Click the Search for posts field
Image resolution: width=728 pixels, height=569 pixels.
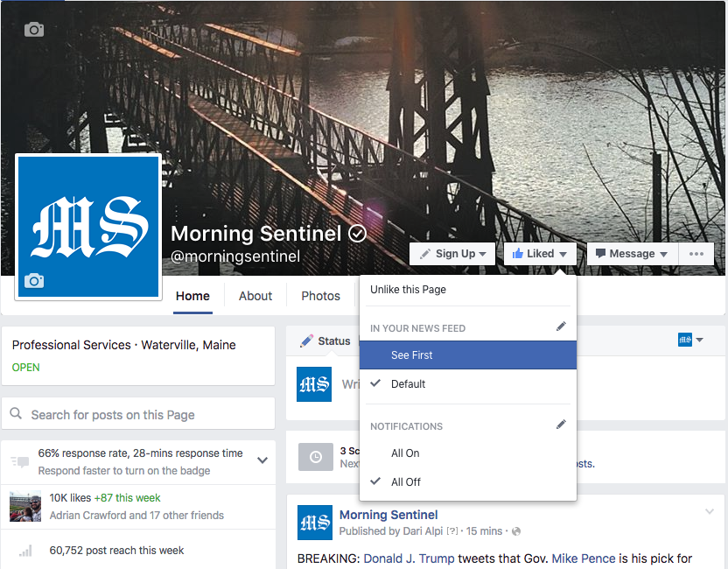(x=138, y=415)
